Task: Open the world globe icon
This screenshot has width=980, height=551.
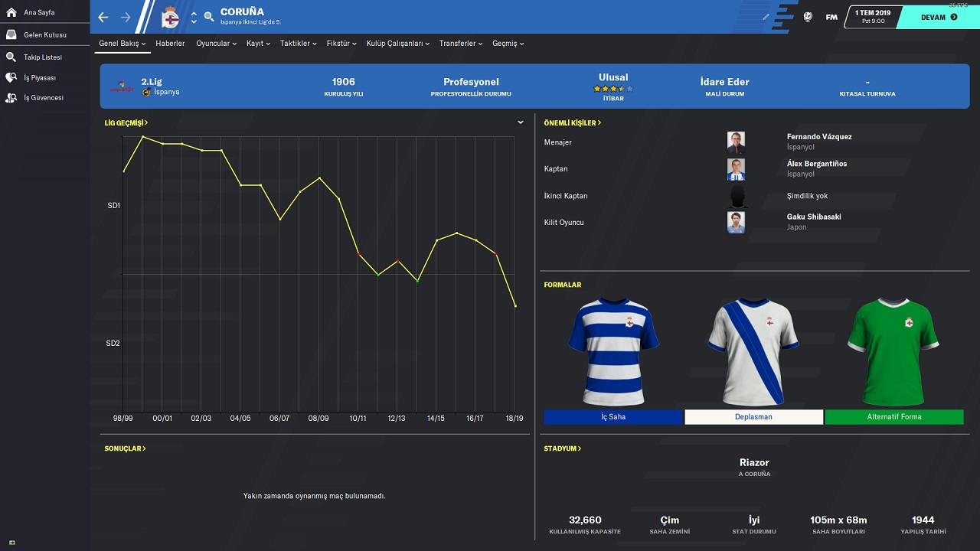Action: click(x=808, y=17)
